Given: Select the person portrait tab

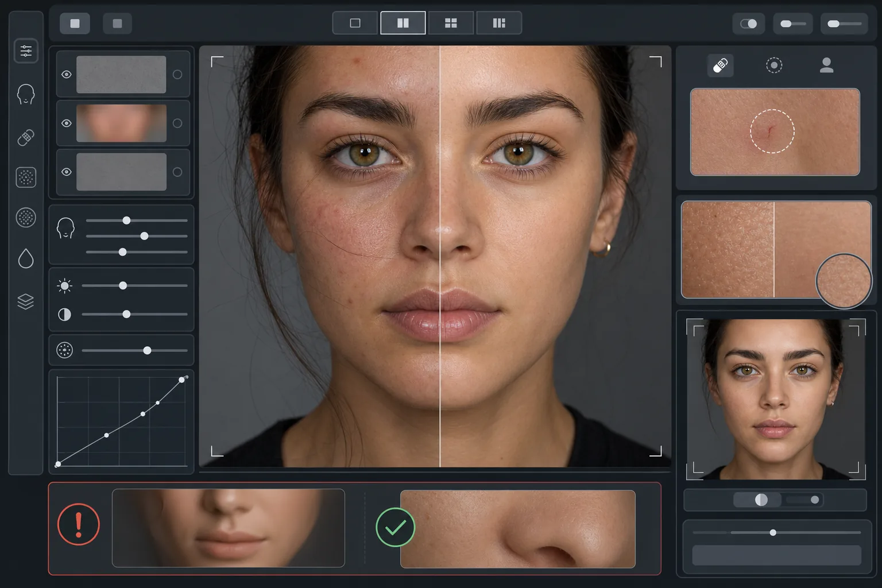Looking at the screenshot, I should tap(827, 65).
